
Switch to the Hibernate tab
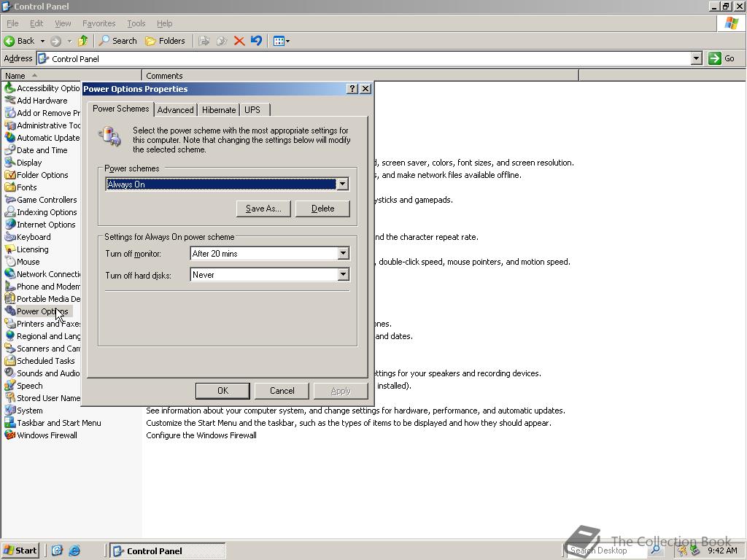pos(219,110)
